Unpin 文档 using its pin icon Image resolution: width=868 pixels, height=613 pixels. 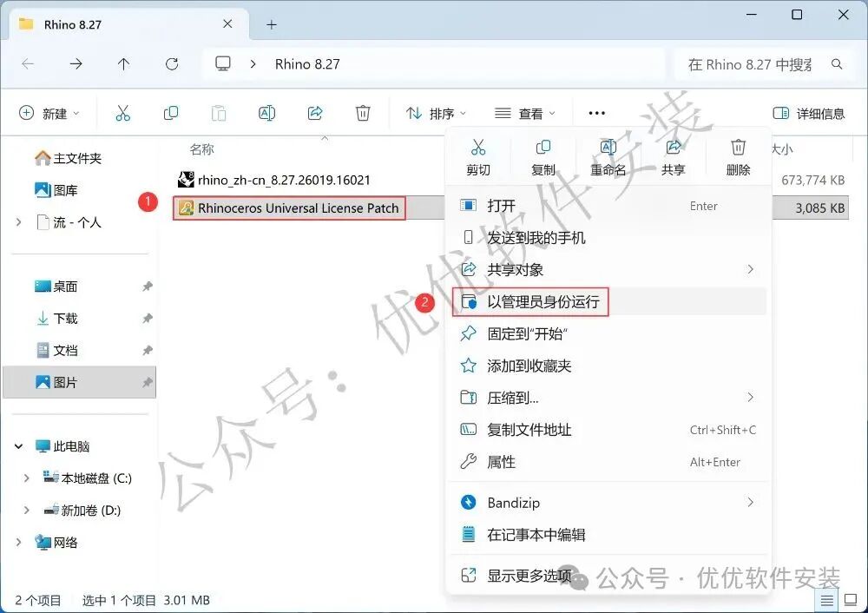148,351
